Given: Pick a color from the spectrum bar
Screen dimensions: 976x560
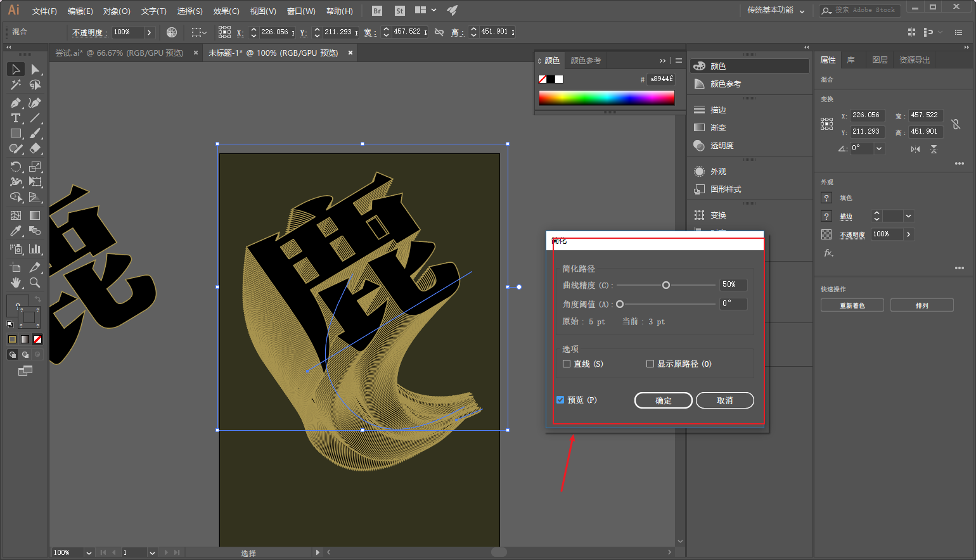Looking at the screenshot, I should 607,98.
